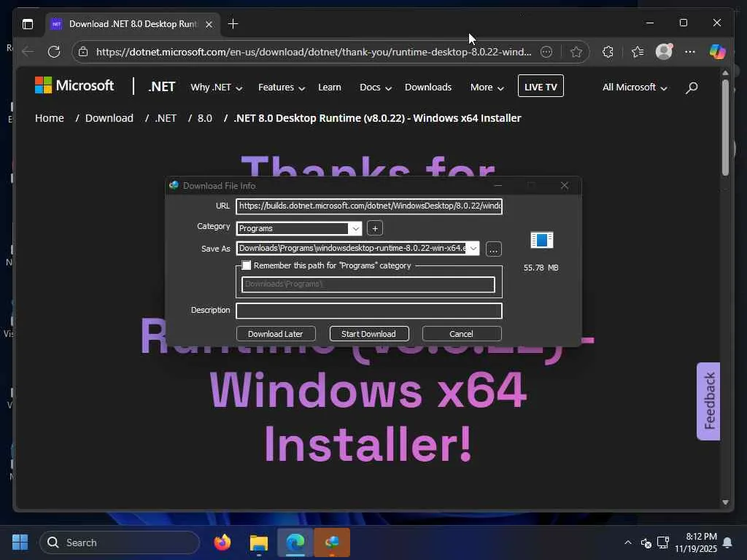
Task: Click the muted volume tray icon
Action: [646, 542]
